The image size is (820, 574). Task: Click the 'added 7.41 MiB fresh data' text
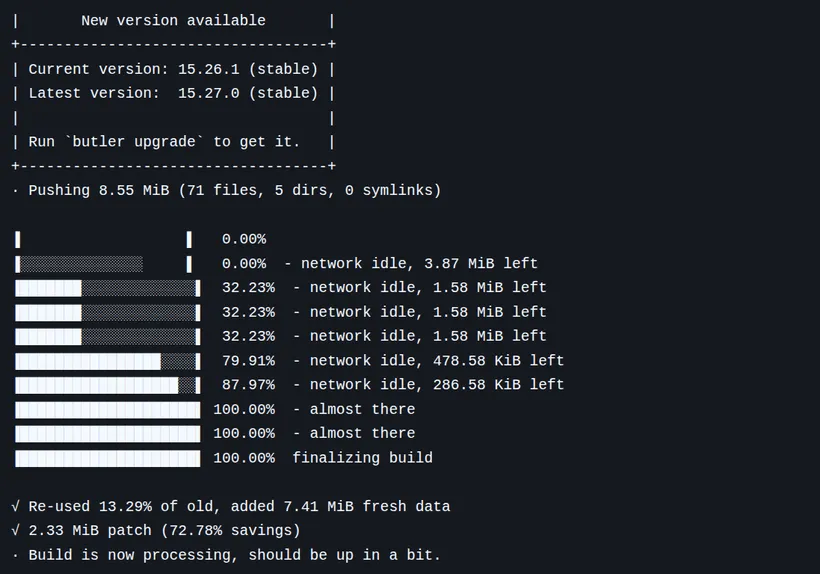[x=340, y=506]
